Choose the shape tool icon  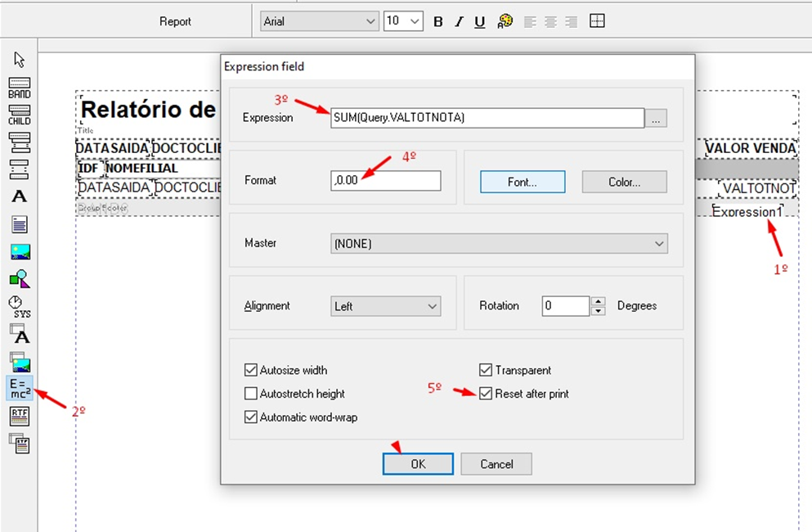(20, 279)
